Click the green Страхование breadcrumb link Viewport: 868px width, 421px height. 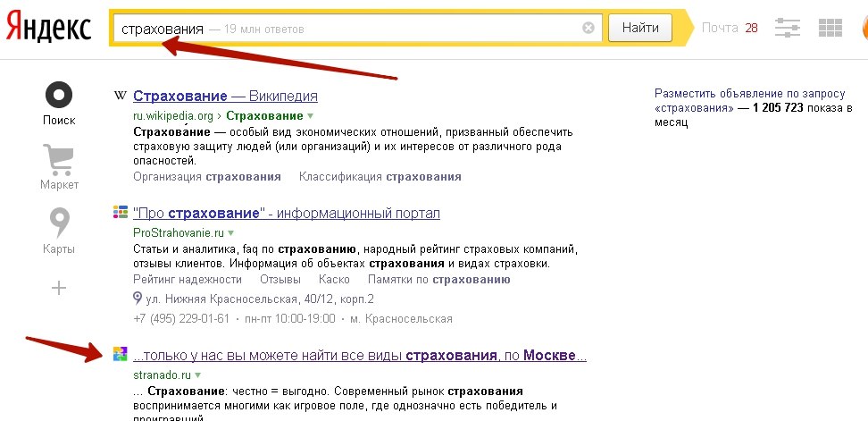pos(264,116)
